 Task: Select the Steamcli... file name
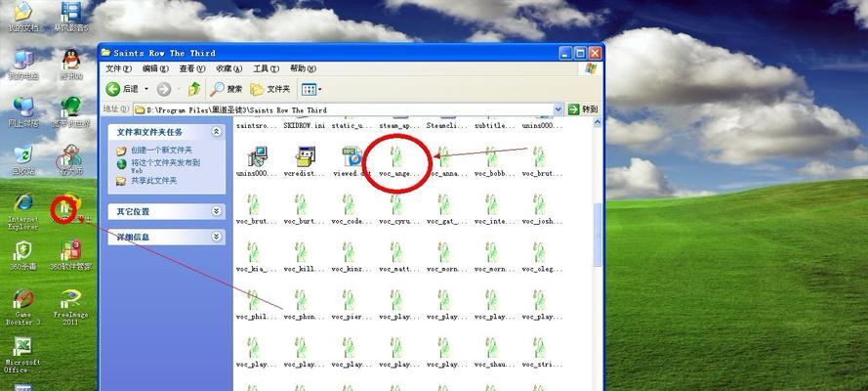[x=447, y=126]
